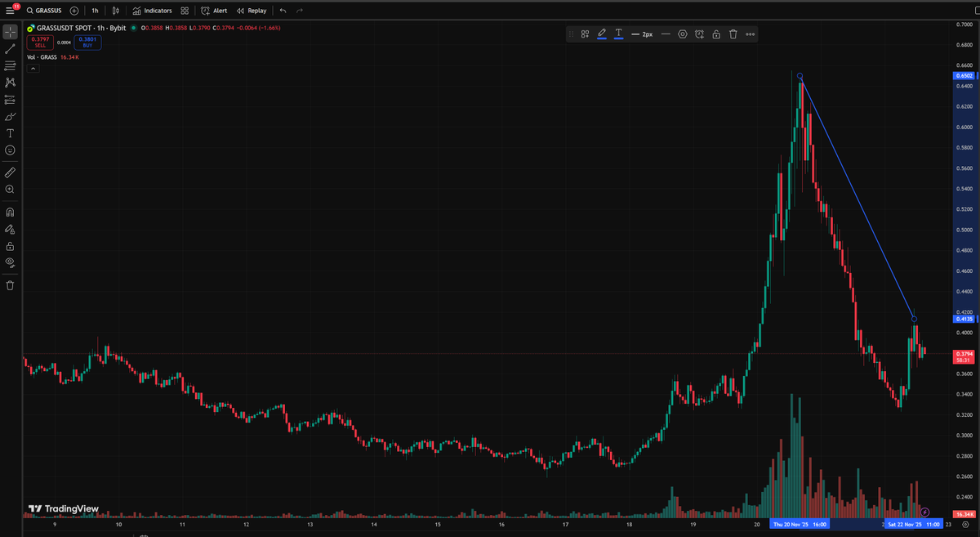
Task: Click the purple lightning go-to-realtime icon
Action: [x=925, y=512]
